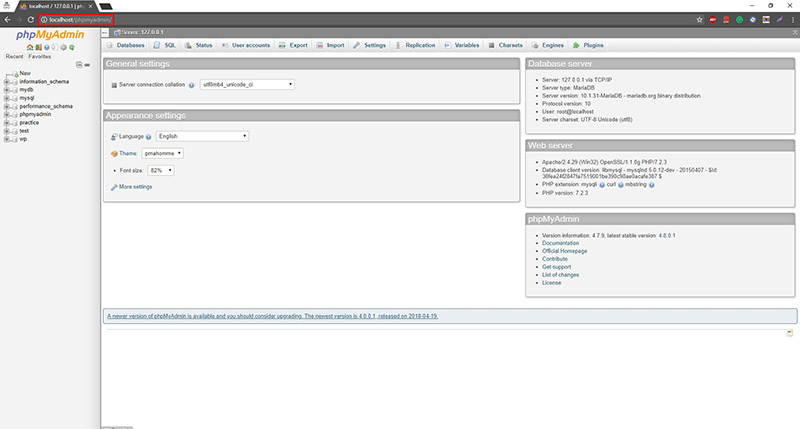The height and width of the screenshot is (429, 800).
Task: Click the help icon after mbstring extension
Action: pyautogui.click(x=652, y=185)
